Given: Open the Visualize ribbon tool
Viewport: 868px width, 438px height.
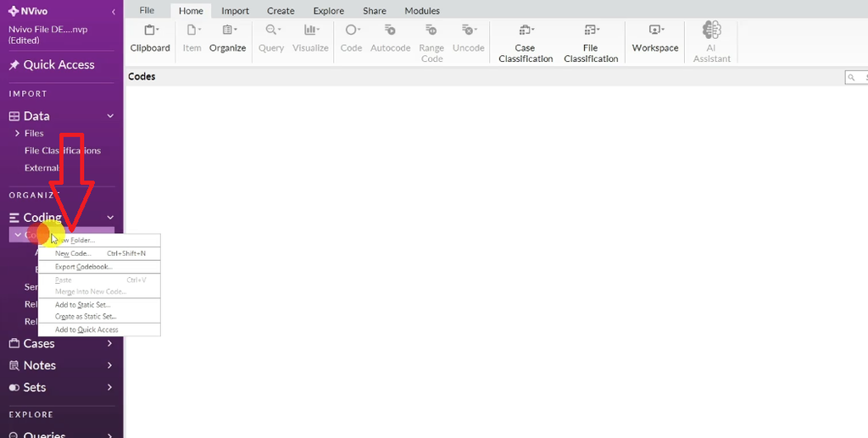Looking at the screenshot, I should pyautogui.click(x=310, y=39).
